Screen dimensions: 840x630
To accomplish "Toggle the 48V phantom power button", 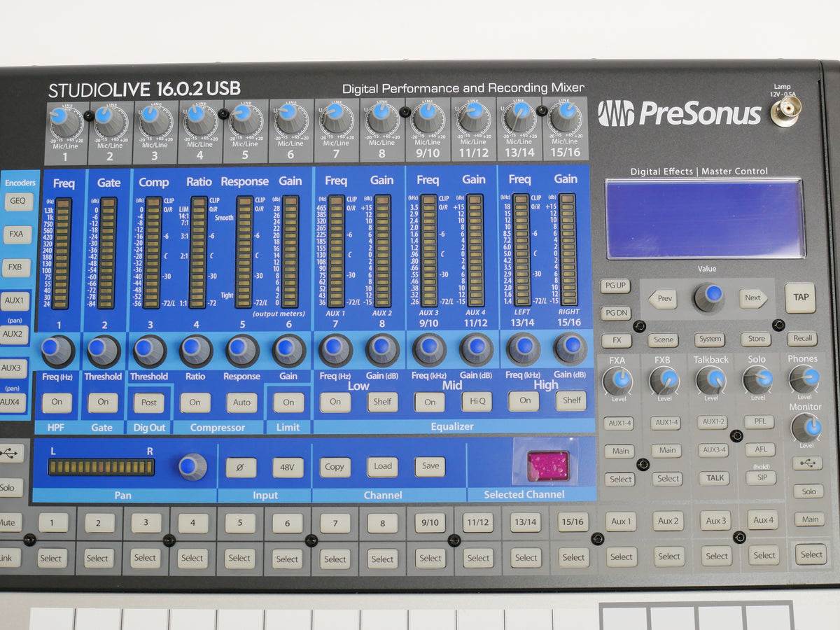I will point(288,468).
